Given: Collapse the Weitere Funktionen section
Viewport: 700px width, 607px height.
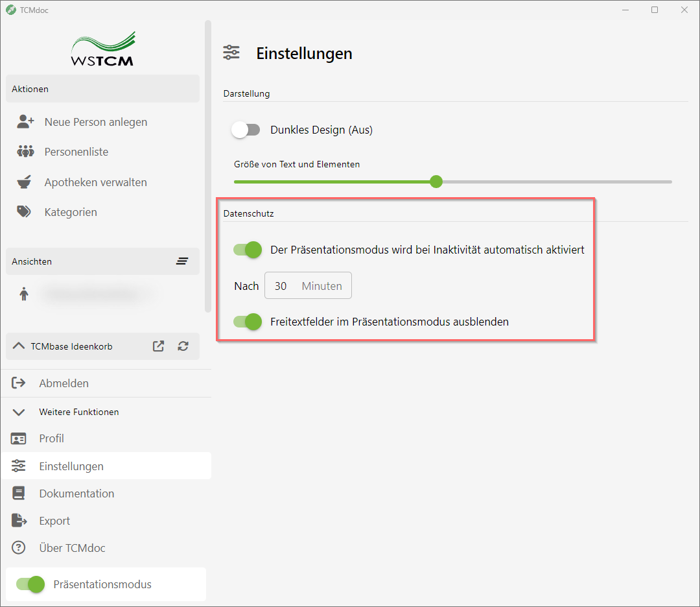Looking at the screenshot, I should pyautogui.click(x=19, y=412).
